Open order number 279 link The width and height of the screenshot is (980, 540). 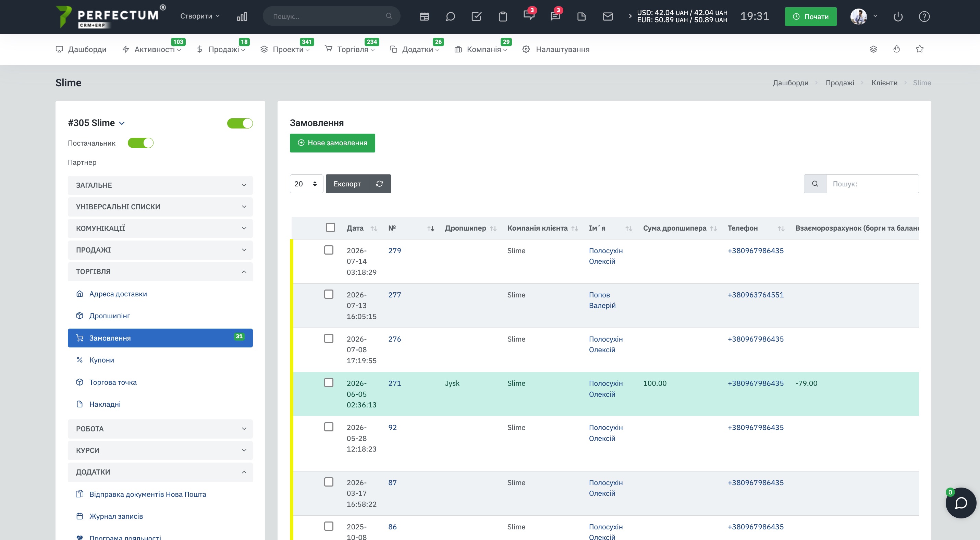(x=394, y=250)
